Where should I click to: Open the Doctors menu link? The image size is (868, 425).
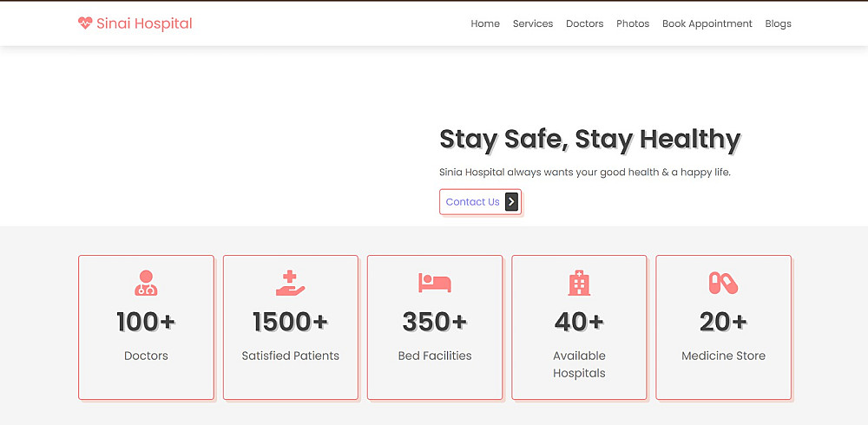tap(584, 23)
